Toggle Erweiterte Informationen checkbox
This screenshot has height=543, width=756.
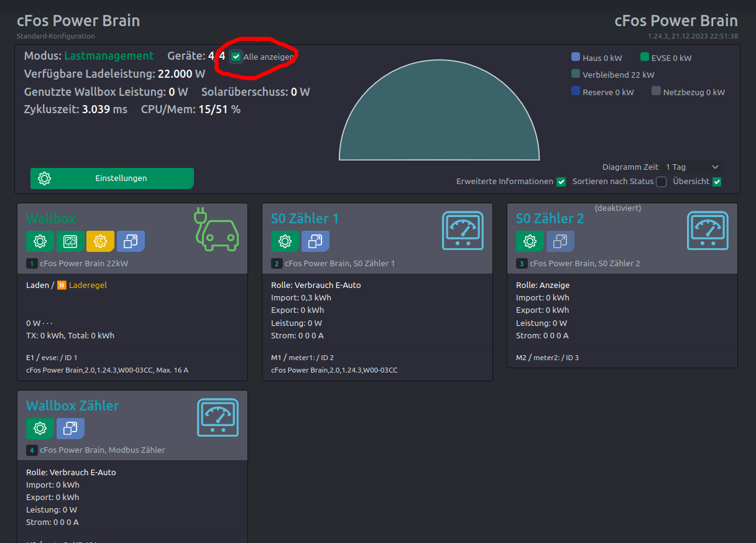(561, 182)
